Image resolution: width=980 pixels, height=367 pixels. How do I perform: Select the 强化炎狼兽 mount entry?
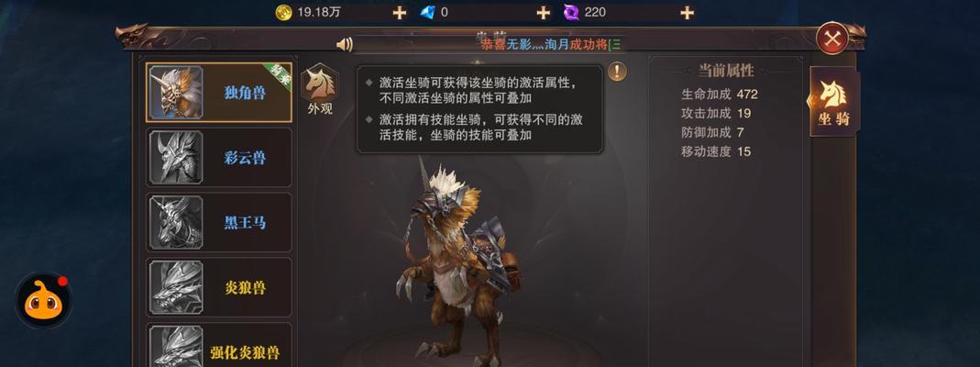point(219,345)
